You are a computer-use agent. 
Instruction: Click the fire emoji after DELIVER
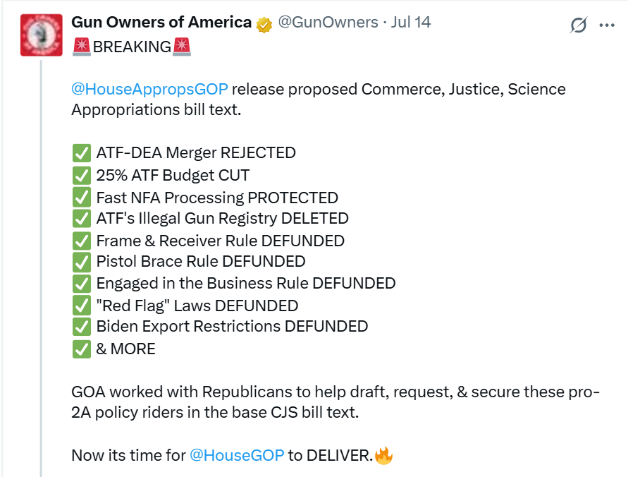[x=384, y=455]
